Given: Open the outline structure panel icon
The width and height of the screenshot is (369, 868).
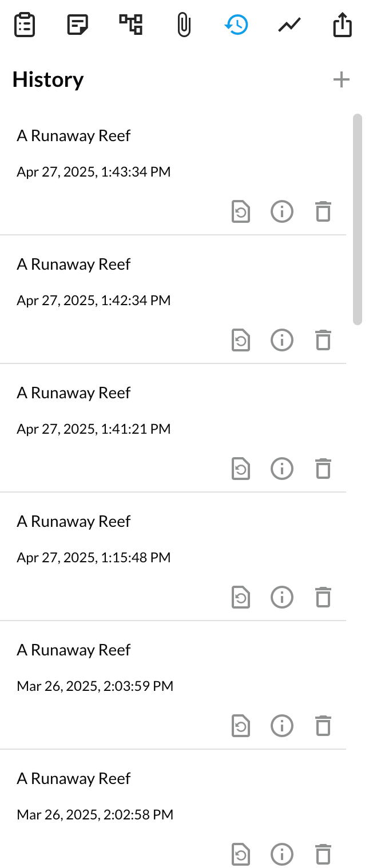Looking at the screenshot, I should tap(130, 25).
